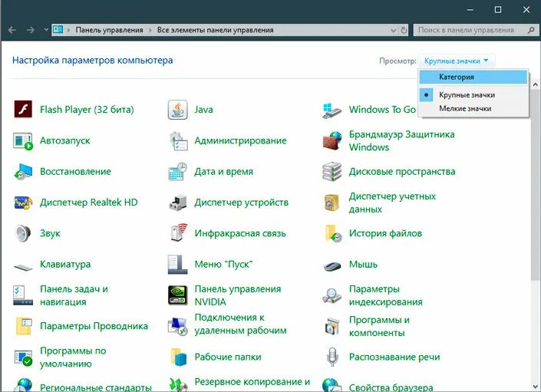
Task: Open the Свойства браузера link
Action: tap(391, 387)
